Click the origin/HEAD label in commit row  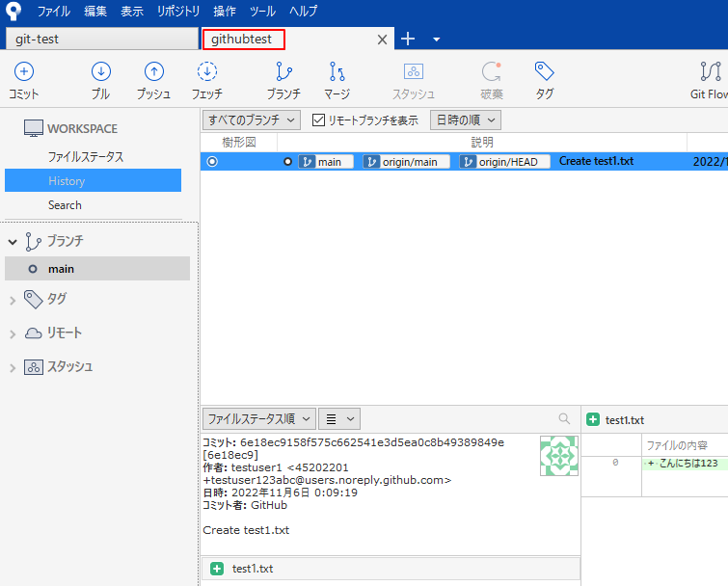(x=504, y=162)
